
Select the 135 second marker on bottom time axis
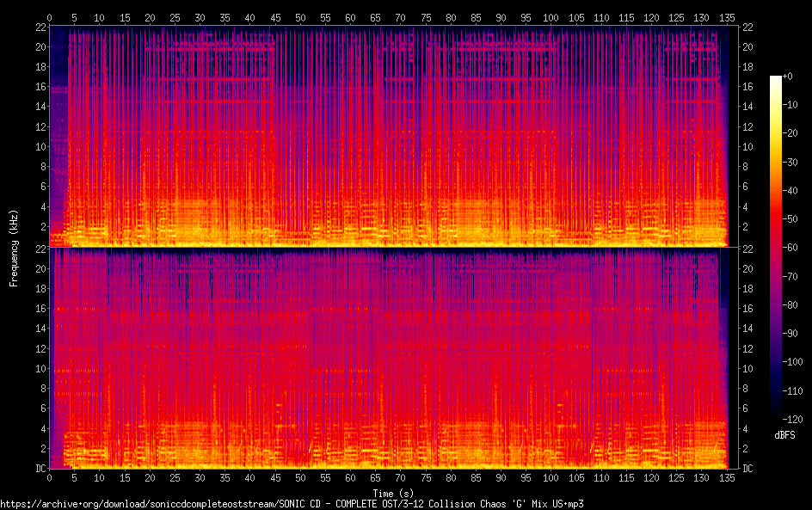[x=727, y=477]
